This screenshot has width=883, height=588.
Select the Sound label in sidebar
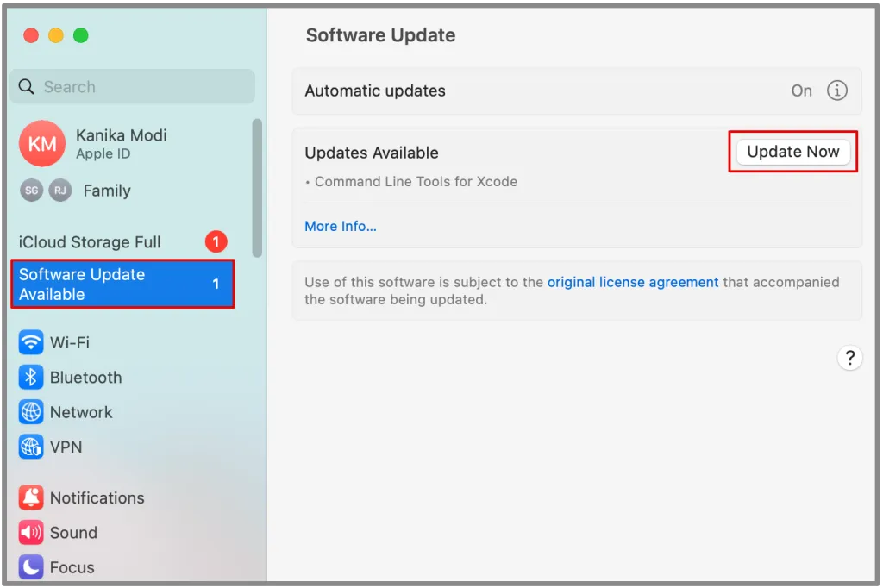pyautogui.click(x=73, y=533)
